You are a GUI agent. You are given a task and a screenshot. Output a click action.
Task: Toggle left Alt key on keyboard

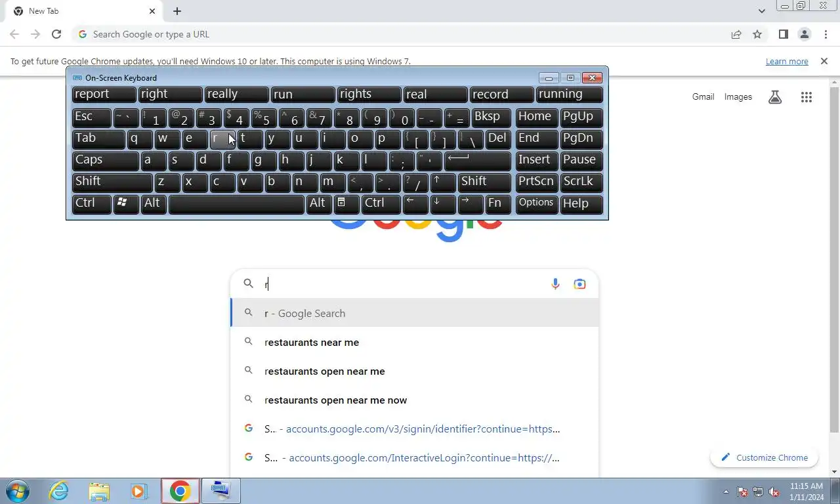click(x=154, y=203)
